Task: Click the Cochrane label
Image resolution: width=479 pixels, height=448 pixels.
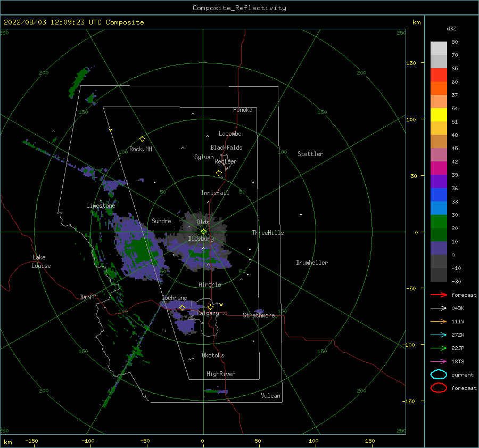Action: [x=174, y=298]
